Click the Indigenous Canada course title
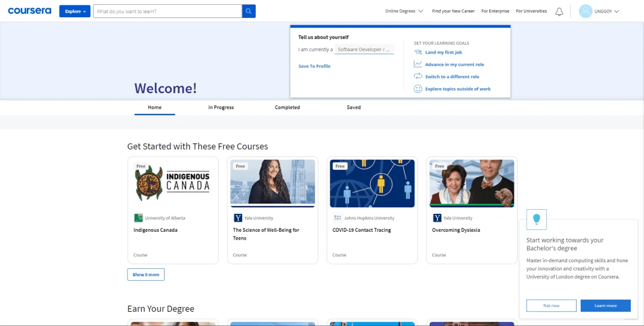The height and width of the screenshot is (326, 644). pos(156,230)
